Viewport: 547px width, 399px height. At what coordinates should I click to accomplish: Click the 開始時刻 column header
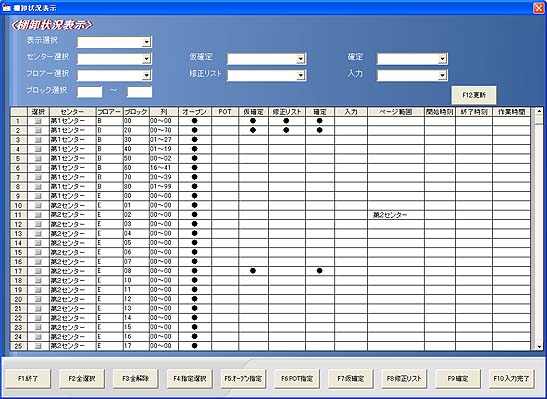(x=440, y=112)
